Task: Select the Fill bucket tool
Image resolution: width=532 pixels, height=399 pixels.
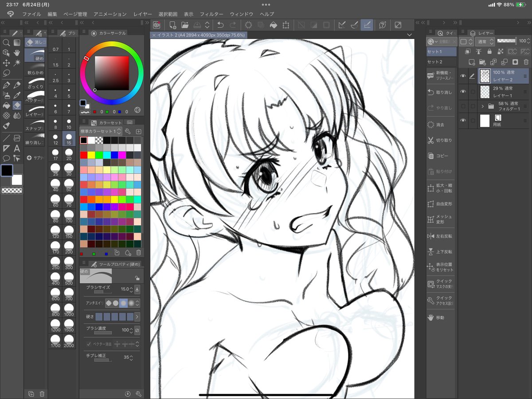Action: (x=6, y=106)
